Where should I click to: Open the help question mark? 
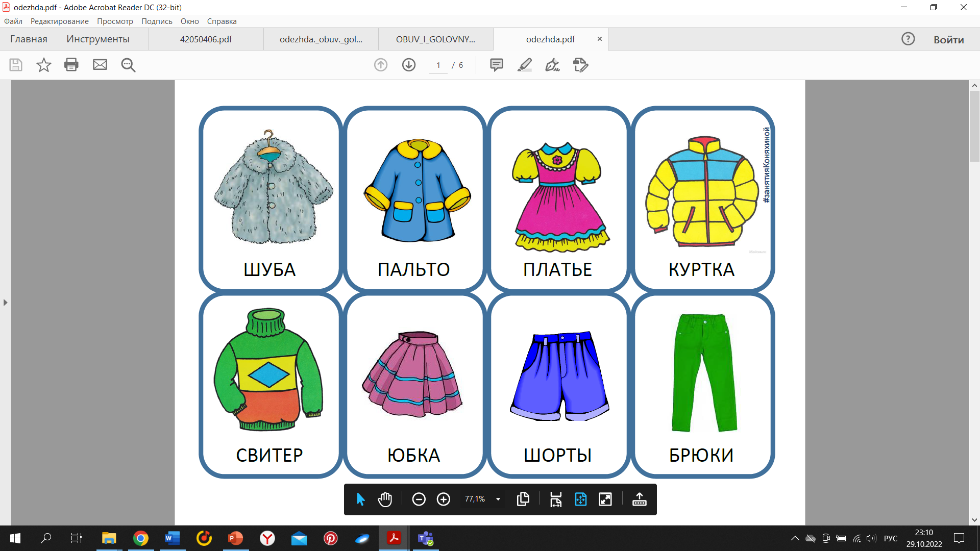coord(908,39)
